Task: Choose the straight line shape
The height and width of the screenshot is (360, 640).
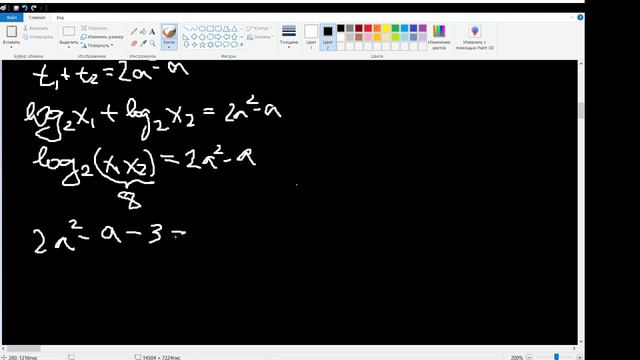Action: pos(186,29)
